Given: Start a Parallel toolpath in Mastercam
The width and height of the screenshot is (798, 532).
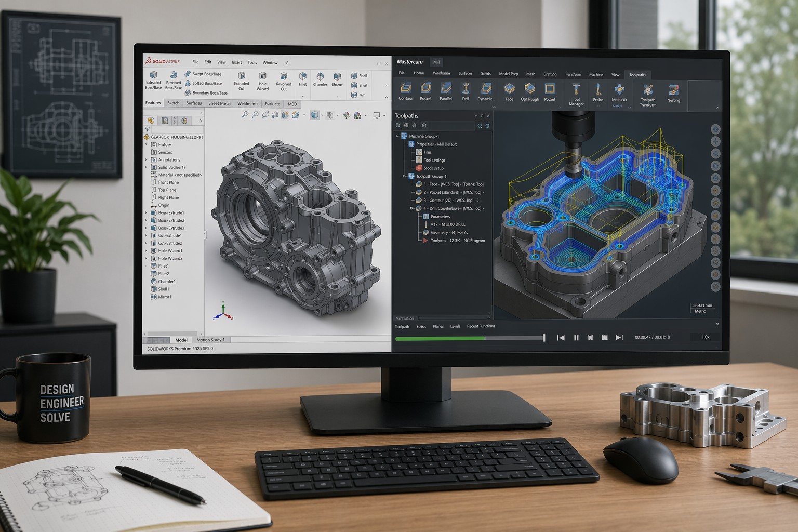Looking at the screenshot, I should click(446, 91).
